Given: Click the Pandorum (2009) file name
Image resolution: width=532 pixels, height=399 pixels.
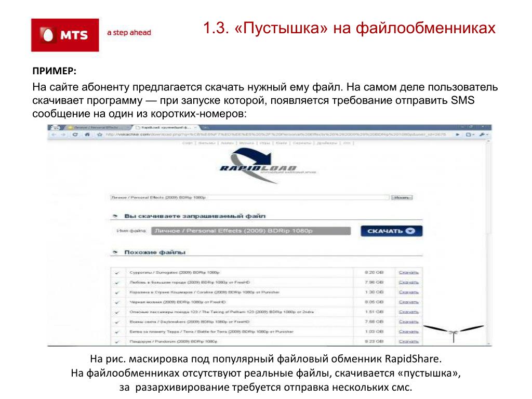Looking at the screenshot, I should pyautogui.click(x=174, y=341).
